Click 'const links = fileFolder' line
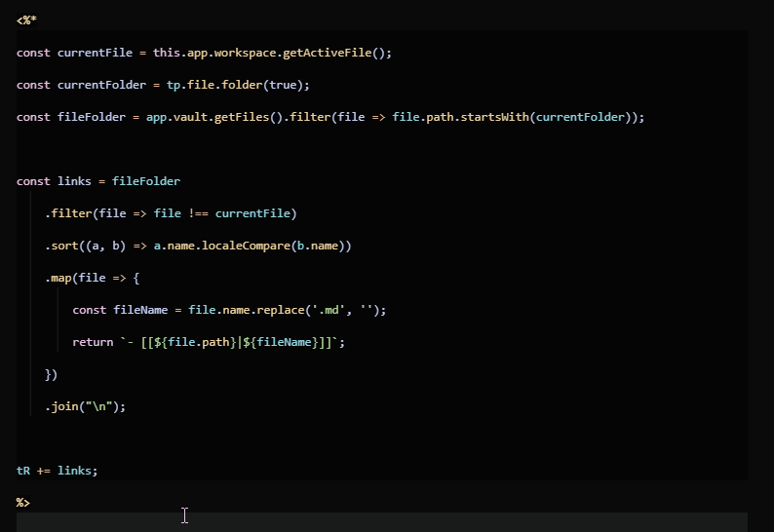The height and width of the screenshot is (532, 774). click(98, 181)
